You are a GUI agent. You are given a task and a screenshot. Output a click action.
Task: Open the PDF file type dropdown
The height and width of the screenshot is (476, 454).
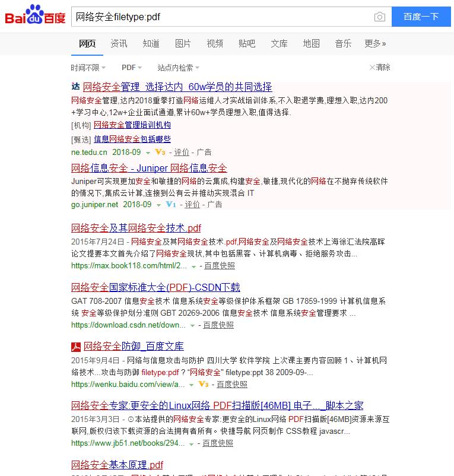click(132, 68)
